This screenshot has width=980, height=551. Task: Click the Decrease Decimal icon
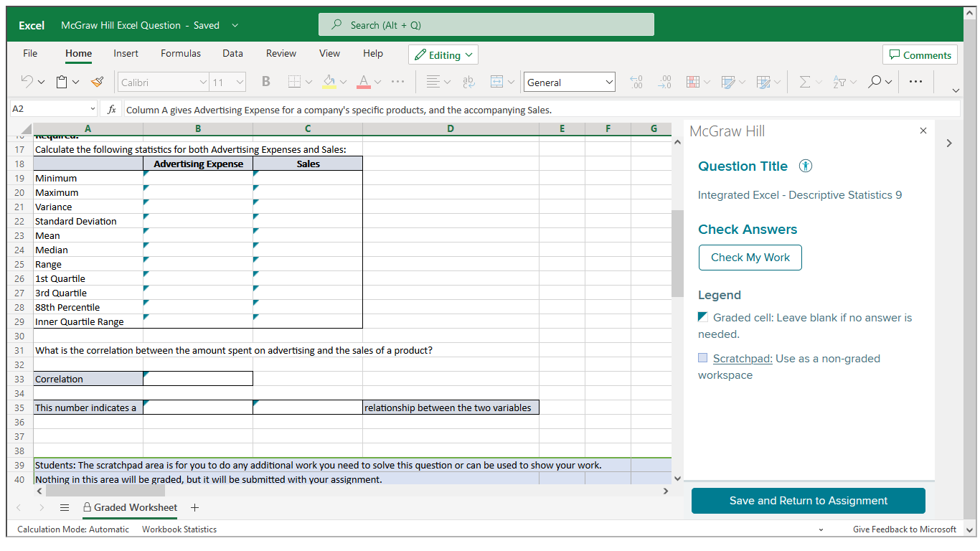coord(664,81)
